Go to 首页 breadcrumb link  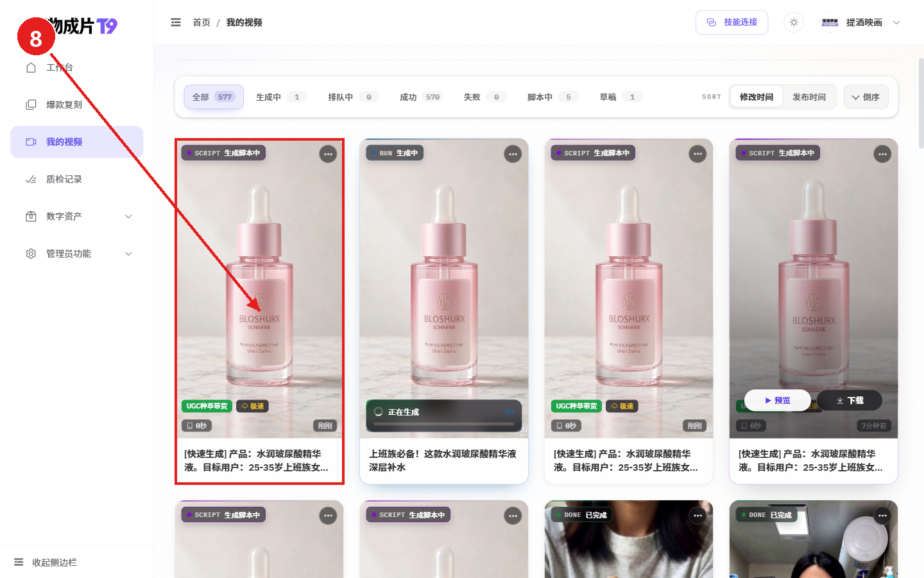[201, 22]
